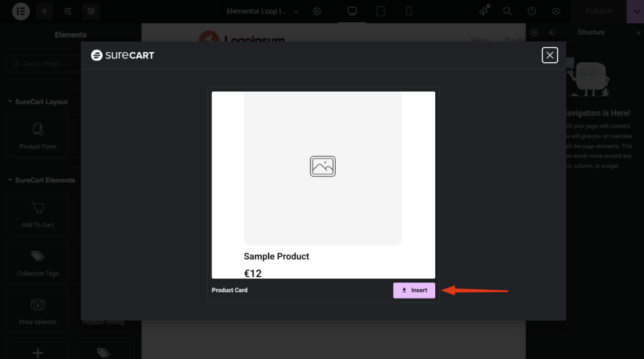Open the Structure layers icon
Screen dimensions: 644x359
pos(91,11)
